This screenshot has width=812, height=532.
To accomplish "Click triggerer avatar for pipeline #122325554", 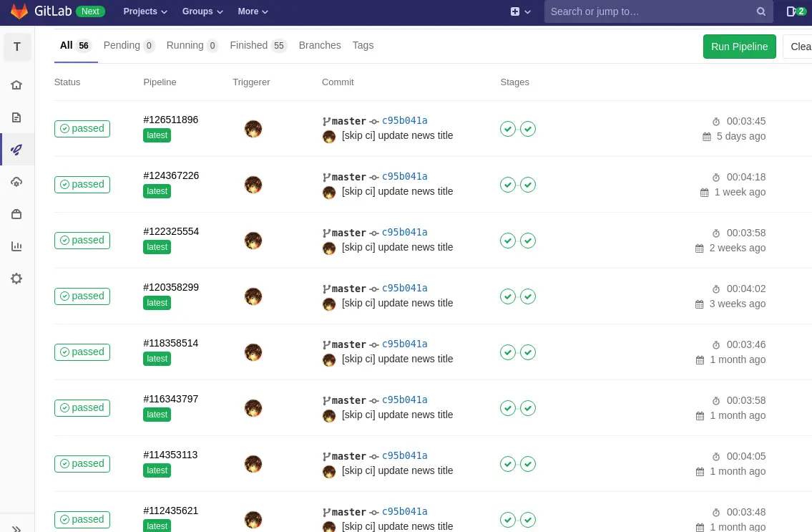I will coord(253,241).
